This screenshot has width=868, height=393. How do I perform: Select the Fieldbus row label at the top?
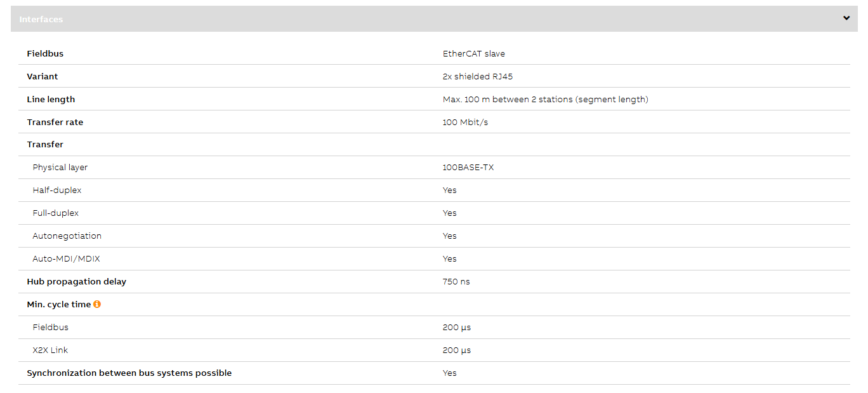(45, 53)
